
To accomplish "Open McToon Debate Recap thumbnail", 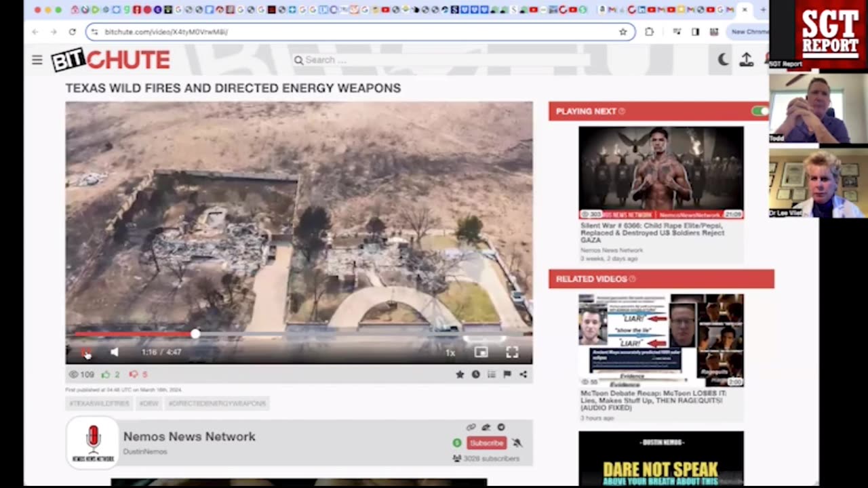I will point(661,340).
